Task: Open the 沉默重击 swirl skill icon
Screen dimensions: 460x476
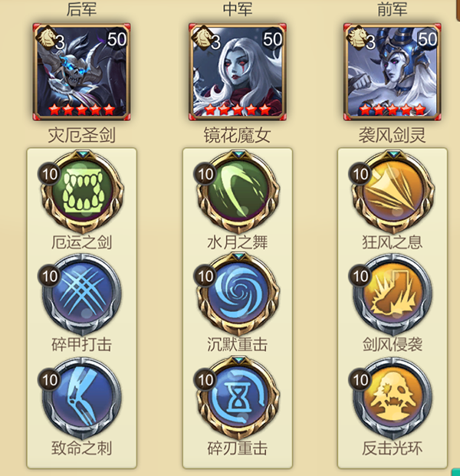Action: click(238, 294)
